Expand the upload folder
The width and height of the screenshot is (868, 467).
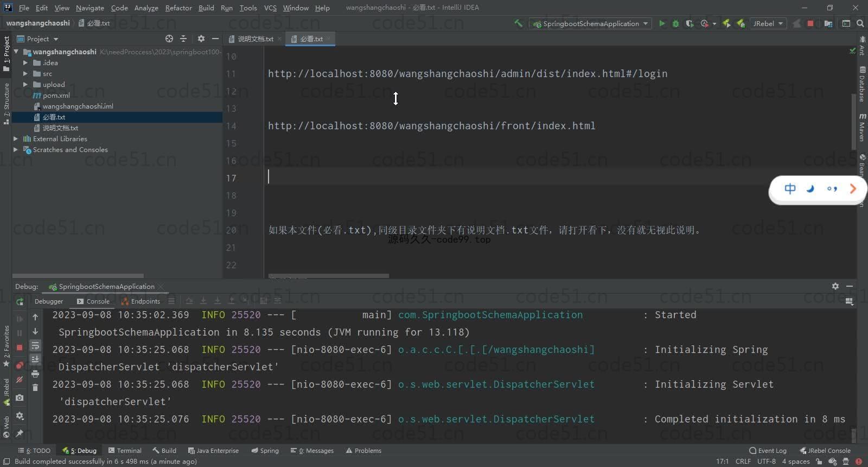(25, 85)
